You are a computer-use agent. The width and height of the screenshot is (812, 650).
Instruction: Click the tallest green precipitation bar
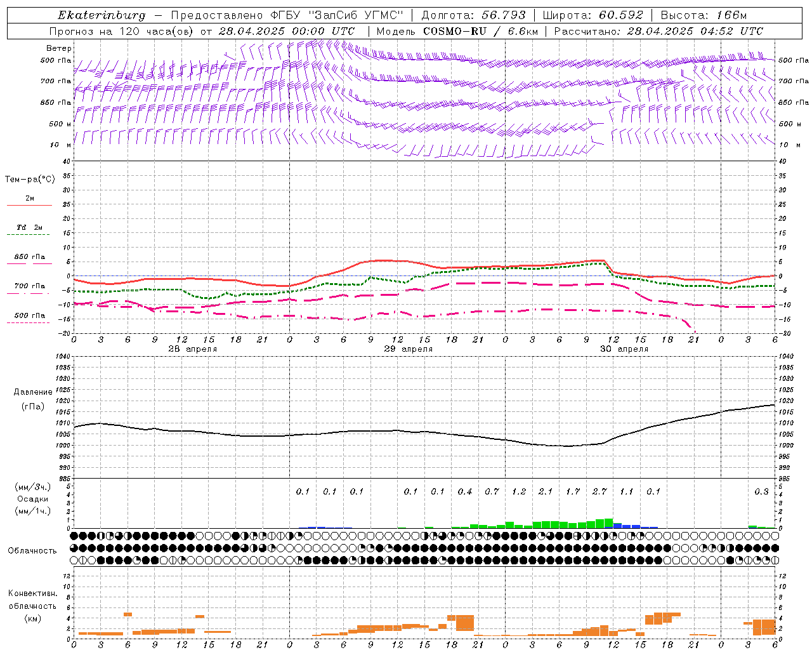point(609,524)
